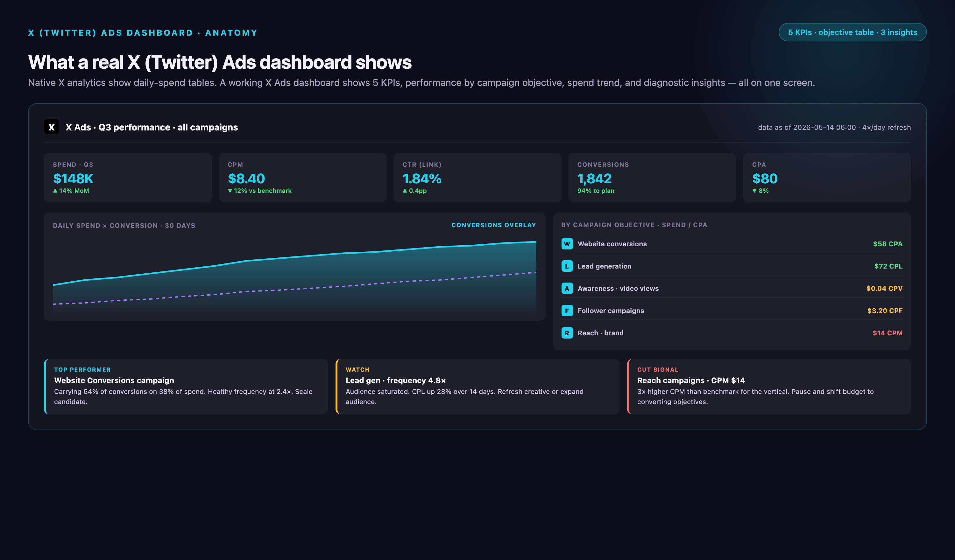Click the 'Reach campaigns · CPM $14' heading
Image resolution: width=955 pixels, height=560 pixels.
tap(691, 381)
